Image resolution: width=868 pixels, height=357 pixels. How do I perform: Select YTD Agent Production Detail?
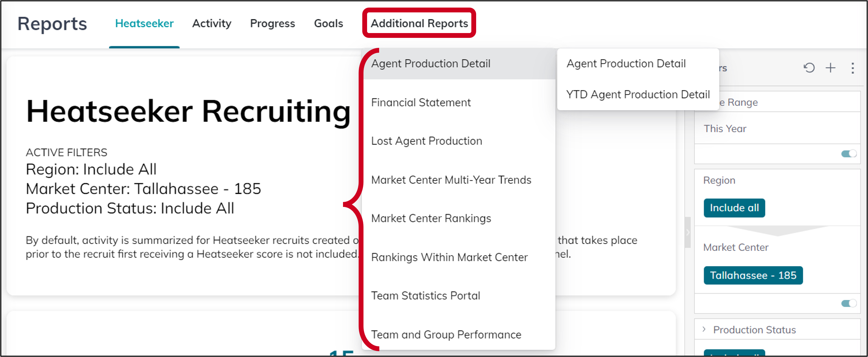tap(638, 94)
